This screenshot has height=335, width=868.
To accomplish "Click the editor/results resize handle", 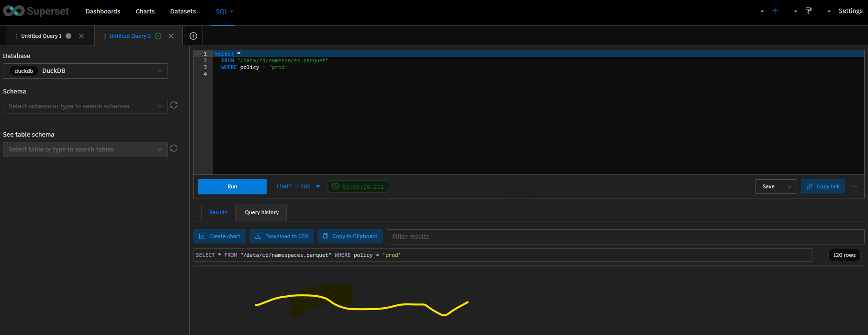I will [519, 201].
